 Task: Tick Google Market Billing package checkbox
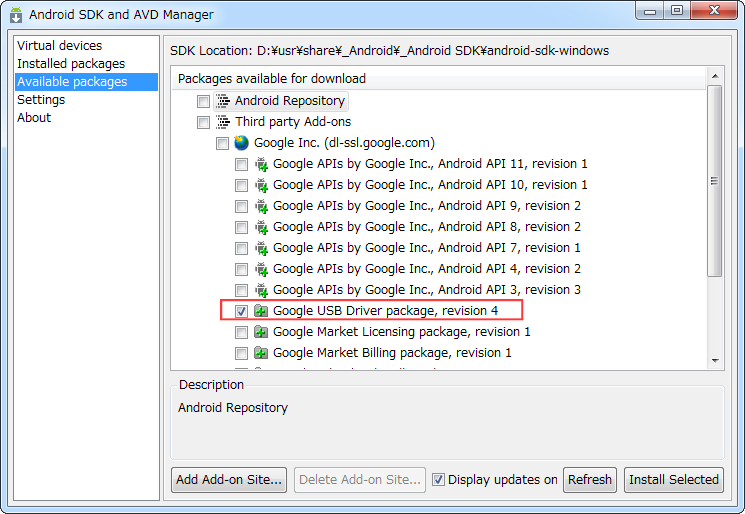241,353
